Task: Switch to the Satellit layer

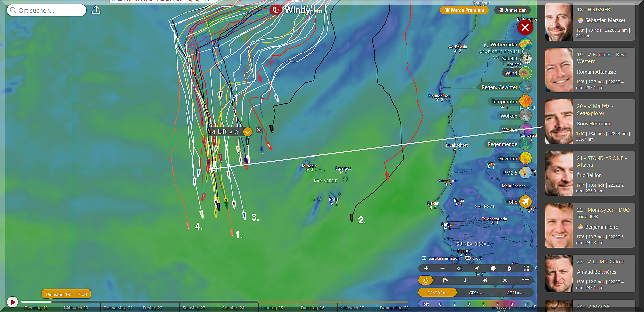Action: 526,58
